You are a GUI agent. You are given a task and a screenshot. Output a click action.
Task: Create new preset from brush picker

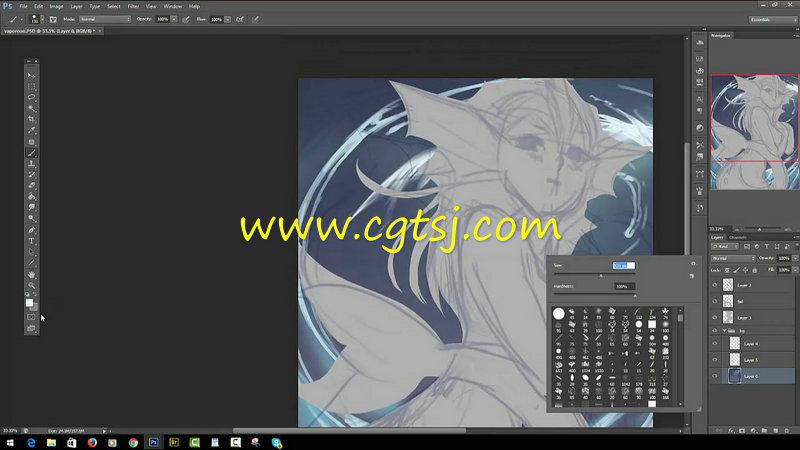[692, 276]
